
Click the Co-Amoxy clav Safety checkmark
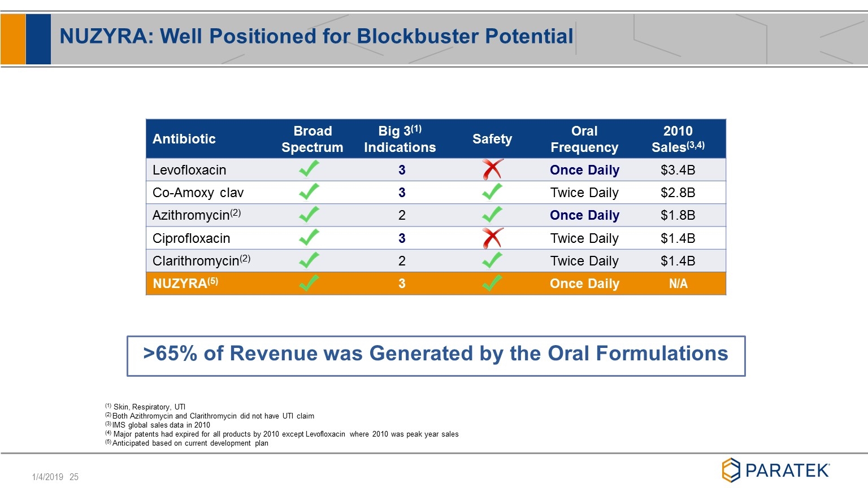click(492, 192)
